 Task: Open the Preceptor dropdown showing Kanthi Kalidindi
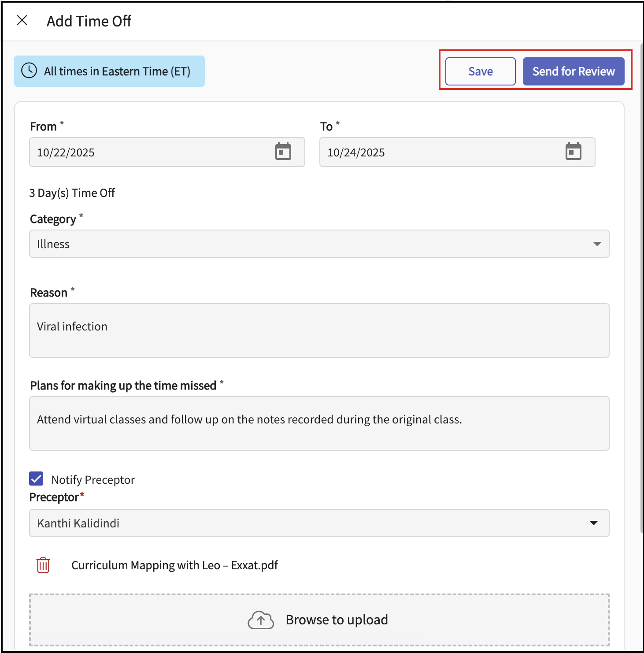(x=319, y=523)
